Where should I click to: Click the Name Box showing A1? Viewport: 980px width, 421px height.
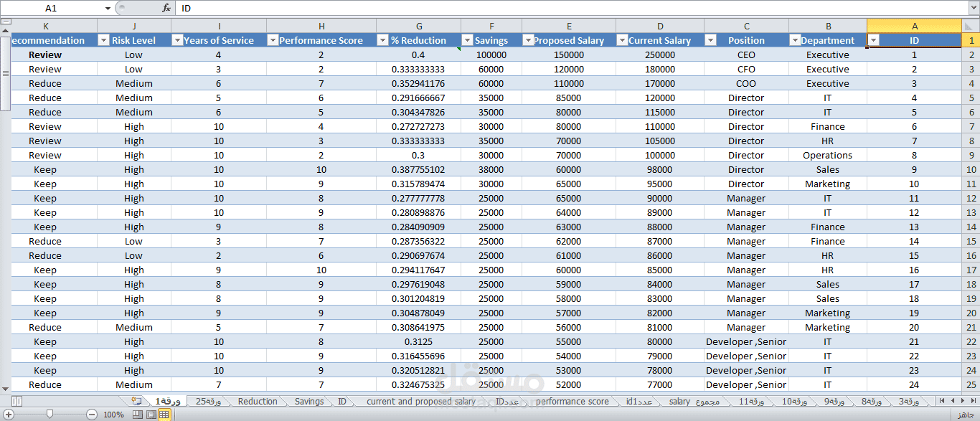pyautogui.click(x=51, y=9)
